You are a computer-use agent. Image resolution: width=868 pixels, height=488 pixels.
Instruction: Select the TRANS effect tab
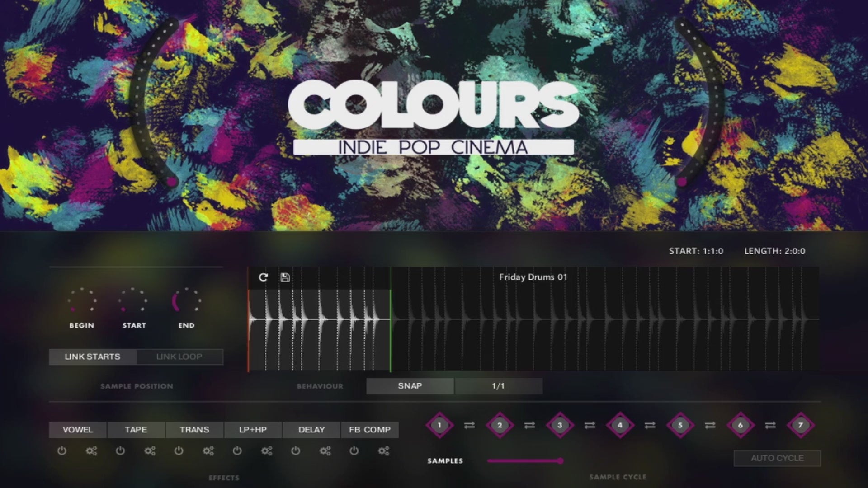click(x=194, y=430)
